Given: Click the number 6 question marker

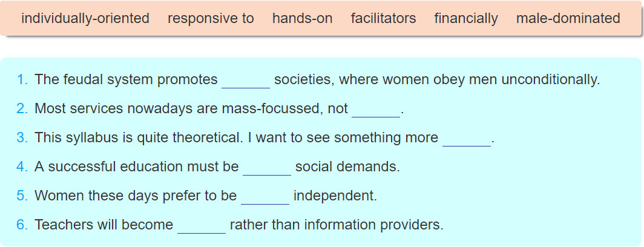Looking at the screenshot, I should coord(22,225).
